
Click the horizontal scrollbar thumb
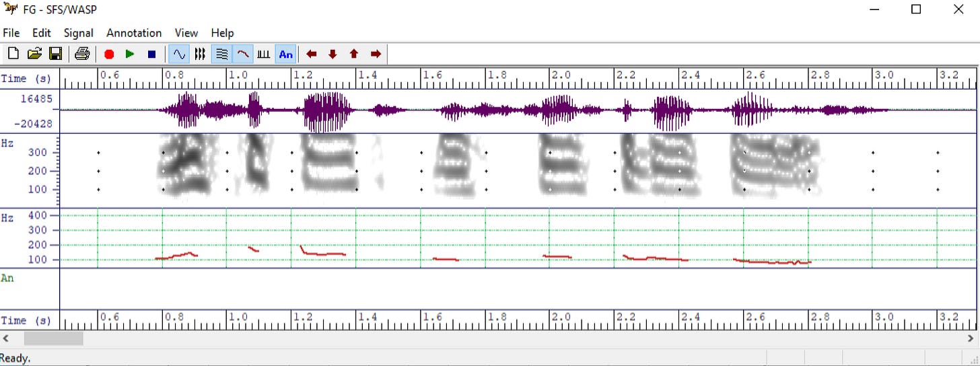(54, 338)
